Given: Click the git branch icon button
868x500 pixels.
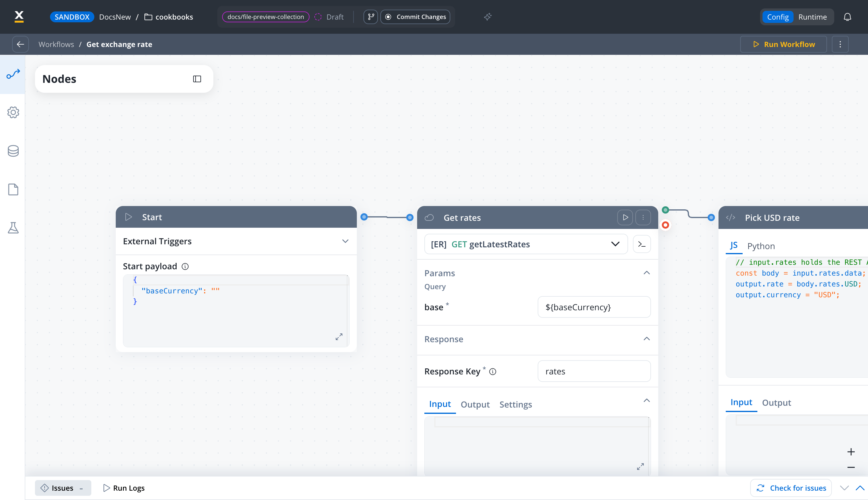Looking at the screenshot, I should pyautogui.click(x=371, y=17).
